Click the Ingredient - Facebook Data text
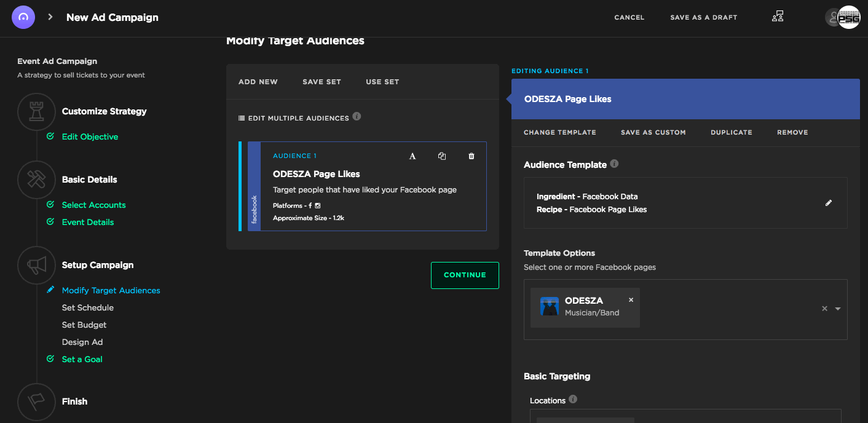 point(587,197)
